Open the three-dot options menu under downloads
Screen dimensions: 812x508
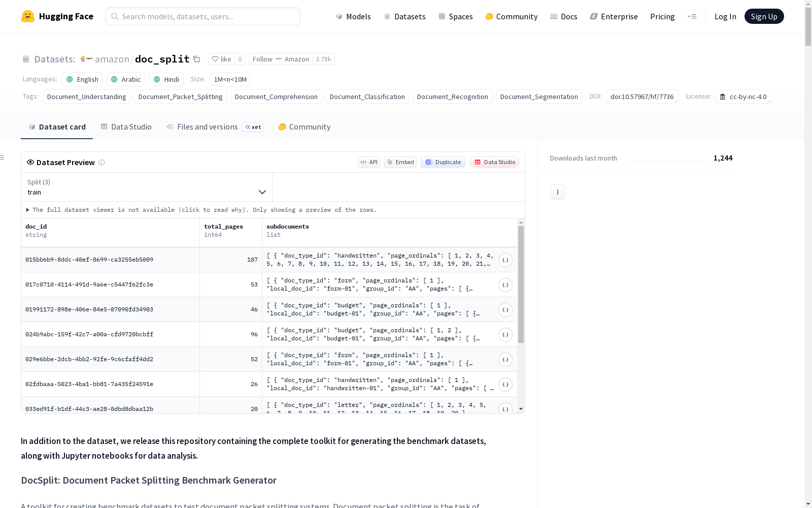pos(558,192)
